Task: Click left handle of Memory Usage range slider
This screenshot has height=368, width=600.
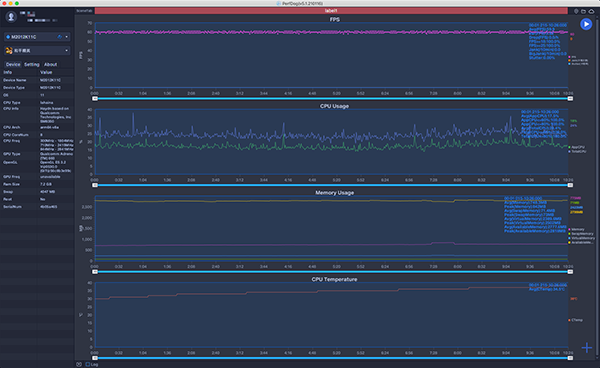Action: click(x=95, y=272)
